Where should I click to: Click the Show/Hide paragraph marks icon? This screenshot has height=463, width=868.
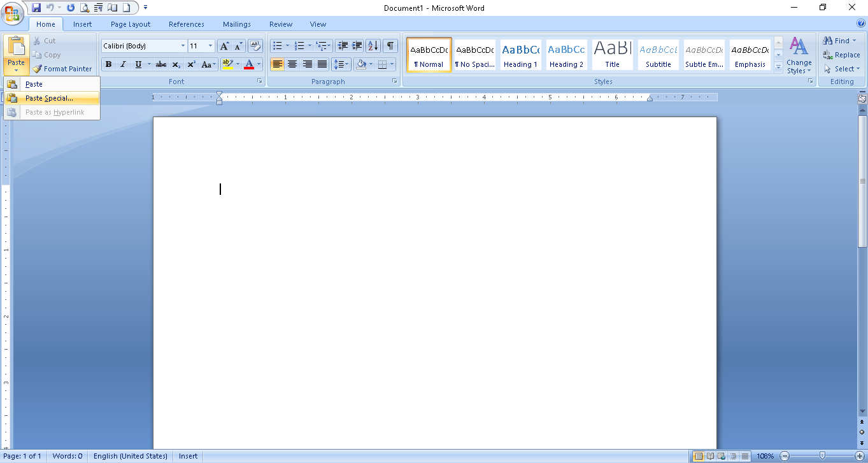[x=390, y=46]
